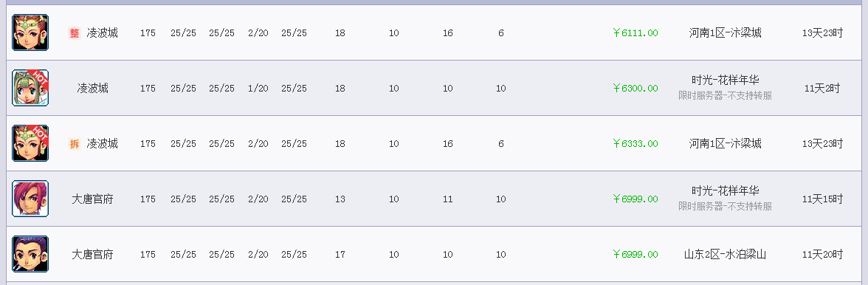Click 限时服务器-不支持转服 note under ¥6300.00 row
This screenshot has width=868, height=285.
pyautogui.click(x=725, y=96)
